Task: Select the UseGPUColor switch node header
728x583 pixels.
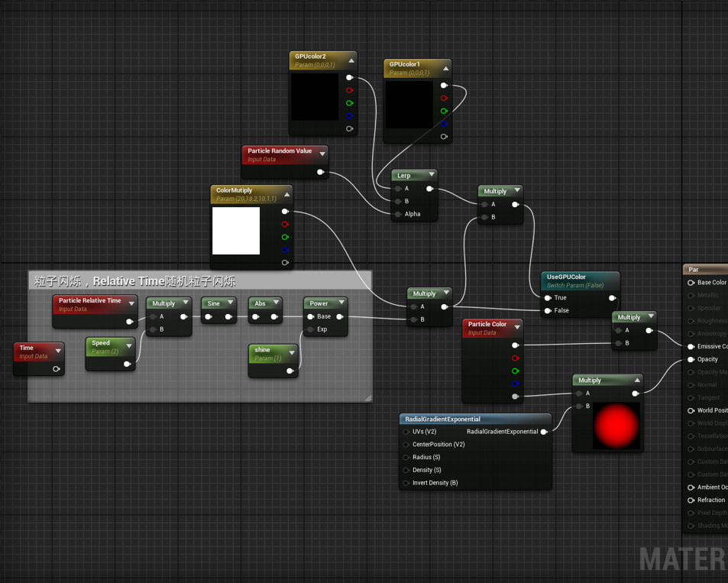Action: 567,277
